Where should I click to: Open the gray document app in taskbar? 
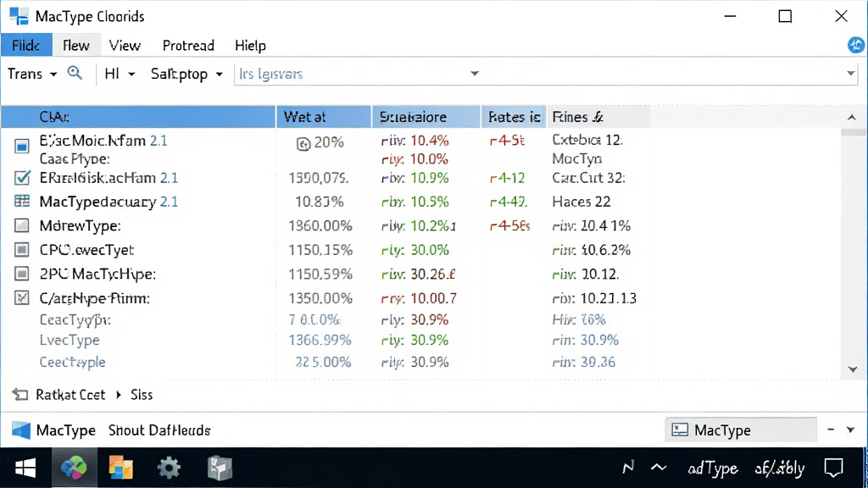(x=220, y=468)
